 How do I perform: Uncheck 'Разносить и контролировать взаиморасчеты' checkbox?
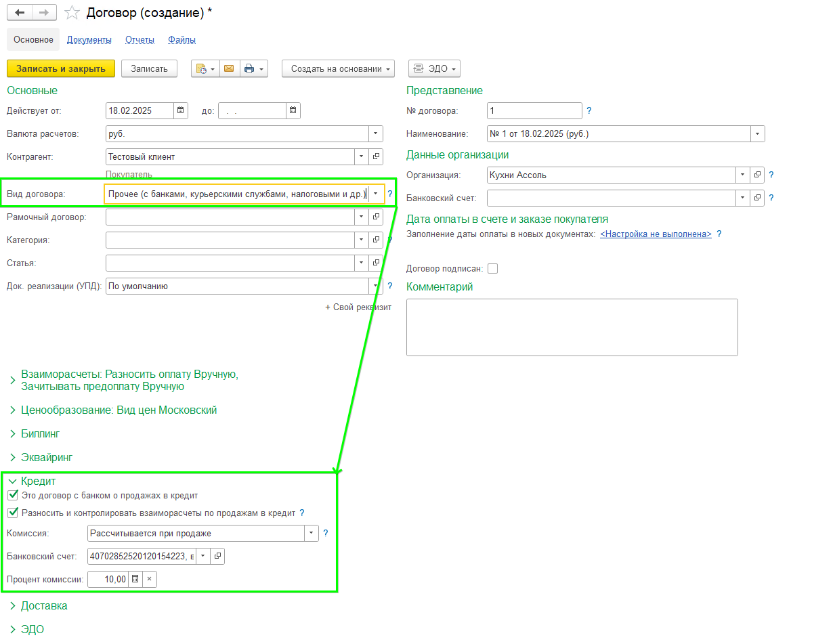(x=12, y=513)
